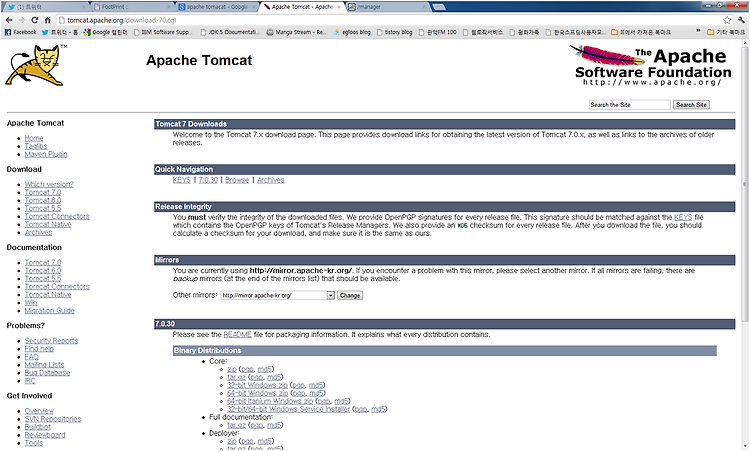Reload the page with refresh icon
750x451 pixels.
pos(34,20)
